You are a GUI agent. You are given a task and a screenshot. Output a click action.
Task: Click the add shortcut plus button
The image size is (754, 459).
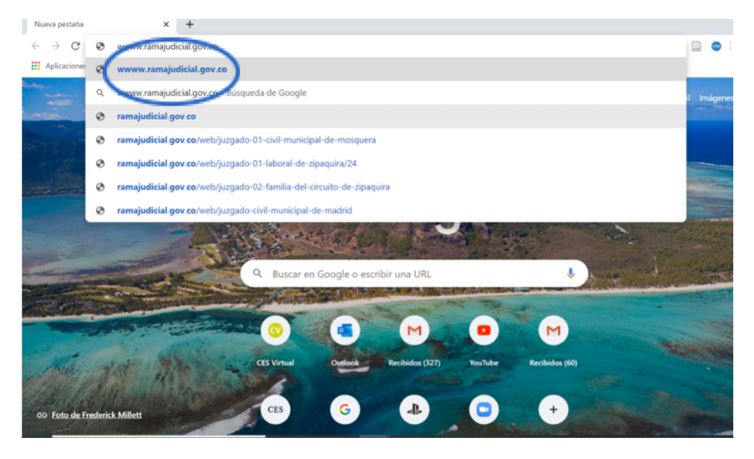(x=553, y=408)
